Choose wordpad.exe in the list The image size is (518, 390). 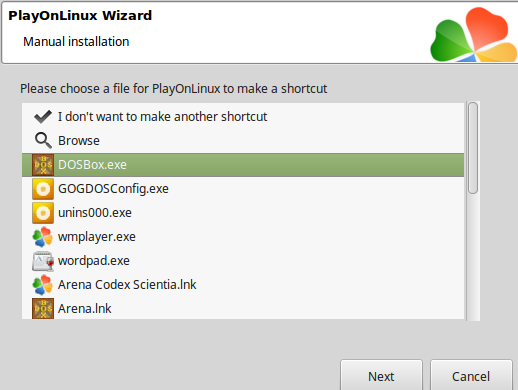click(243, 261)
